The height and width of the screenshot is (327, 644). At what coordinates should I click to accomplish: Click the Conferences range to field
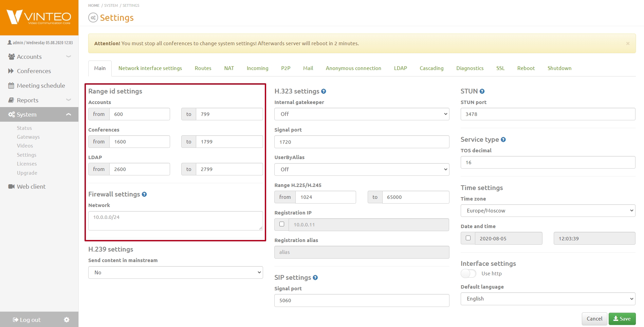click(229, 142)
